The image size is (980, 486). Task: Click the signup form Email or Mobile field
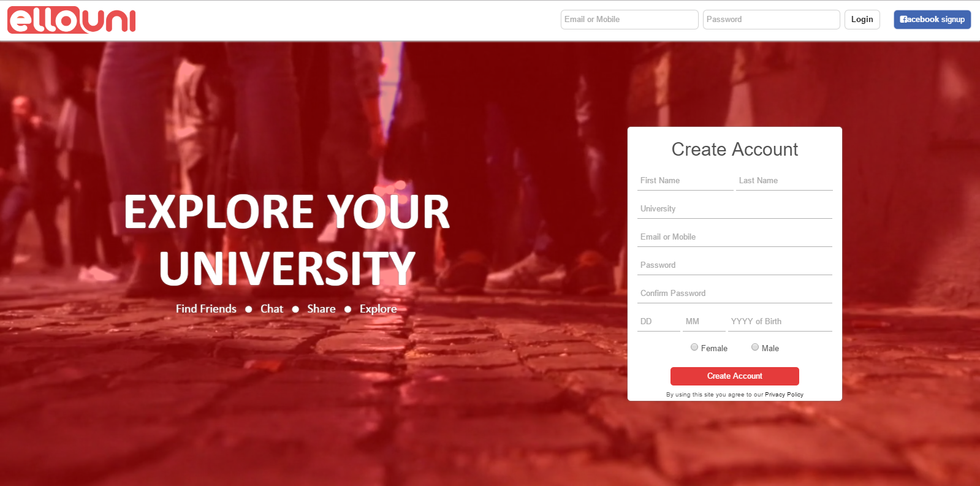[x=735, y=237]
